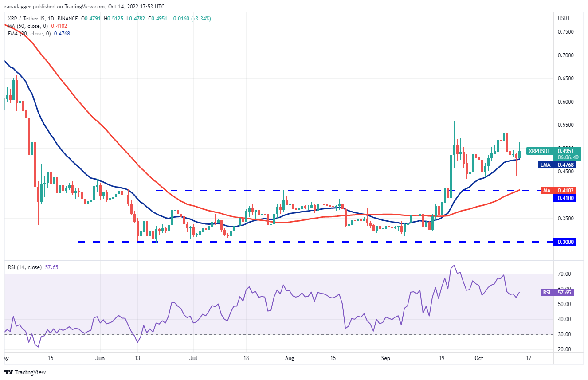Click the Sep label on the time axis
588x380 pixels.
pyautogui.click(x=385, y=357)
